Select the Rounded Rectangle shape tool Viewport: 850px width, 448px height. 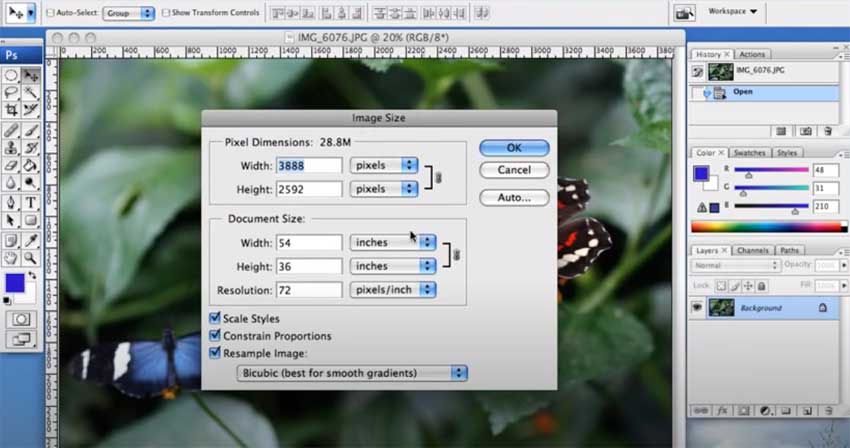tap(31, 220)
